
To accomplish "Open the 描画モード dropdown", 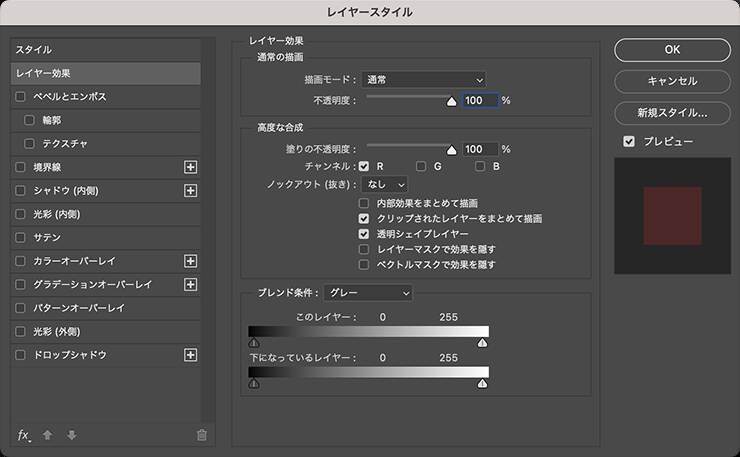I will pos(424,79).
